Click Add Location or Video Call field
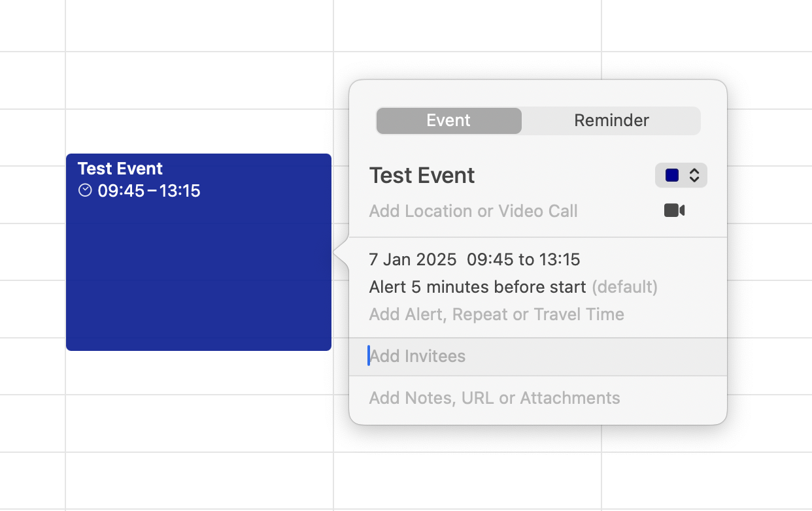812x511 pixels. tap(473, 211)
